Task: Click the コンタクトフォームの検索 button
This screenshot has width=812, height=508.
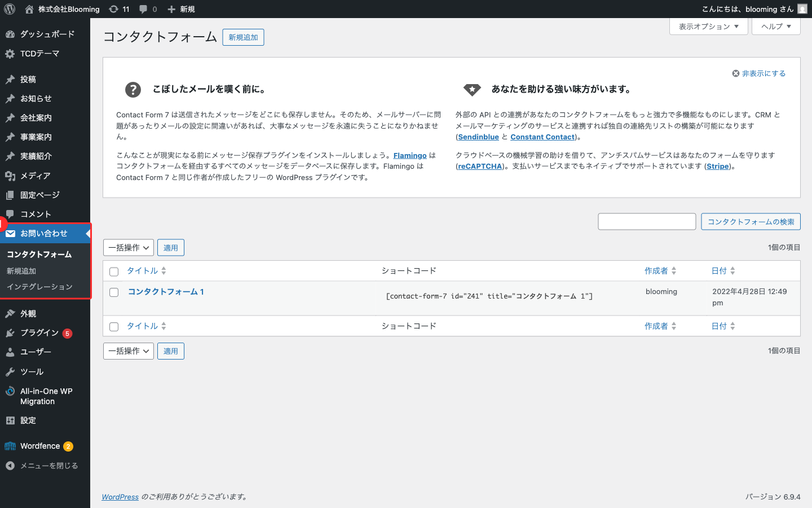Action: (751, 222)
